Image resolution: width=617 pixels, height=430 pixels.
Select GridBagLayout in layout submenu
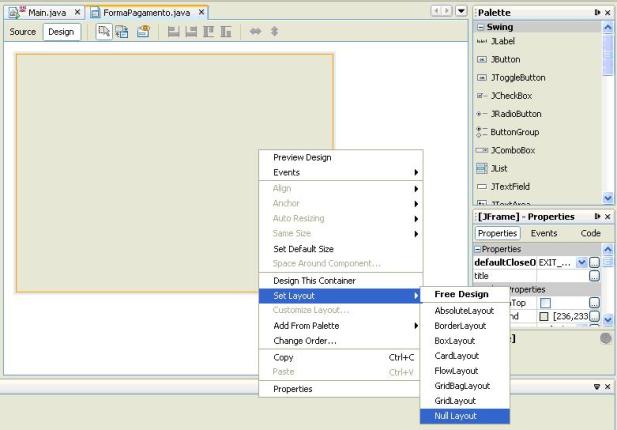point(463,385)
